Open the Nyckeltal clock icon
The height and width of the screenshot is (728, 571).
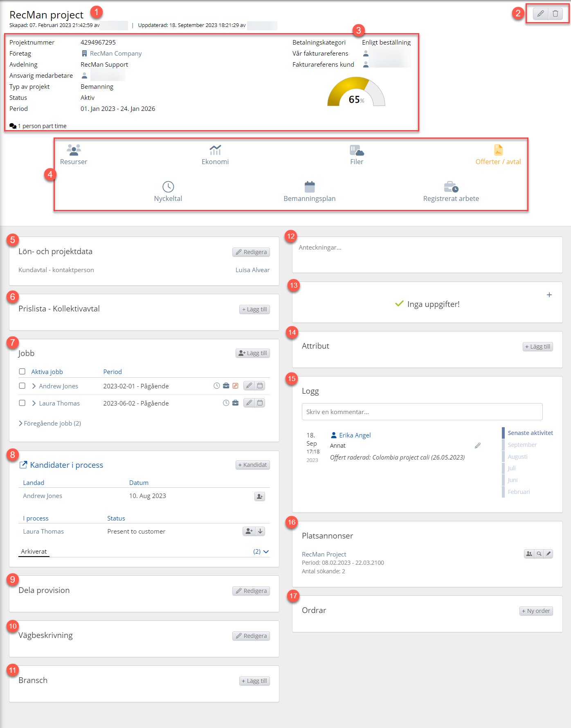coord(168,187)
